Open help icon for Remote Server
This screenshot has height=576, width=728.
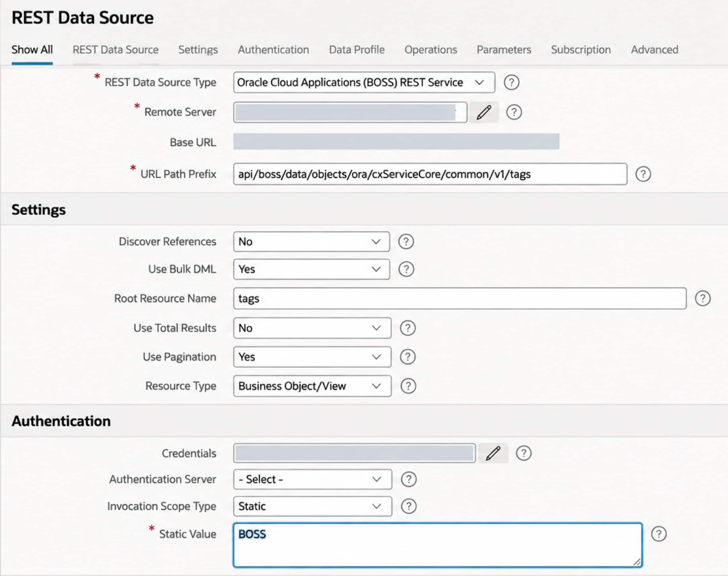(514, 112)
